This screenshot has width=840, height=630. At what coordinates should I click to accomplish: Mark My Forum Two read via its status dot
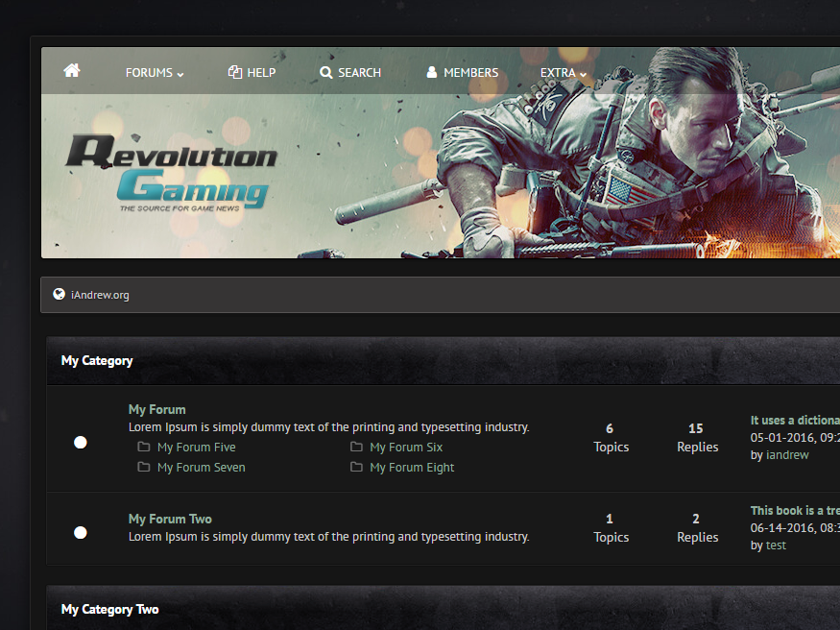click(x=80, y=531)
